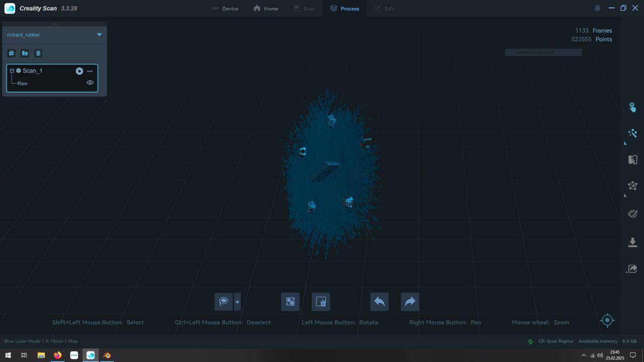644x362 pixels.
Task: Click the import folder icon
Action: pyautogui.click(x=25, y=53)
